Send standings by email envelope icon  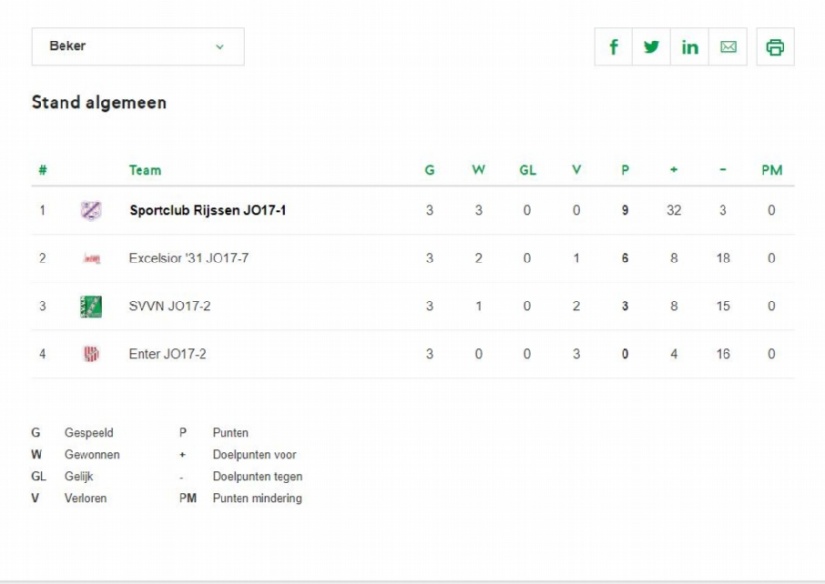click(x=728, y=47)
